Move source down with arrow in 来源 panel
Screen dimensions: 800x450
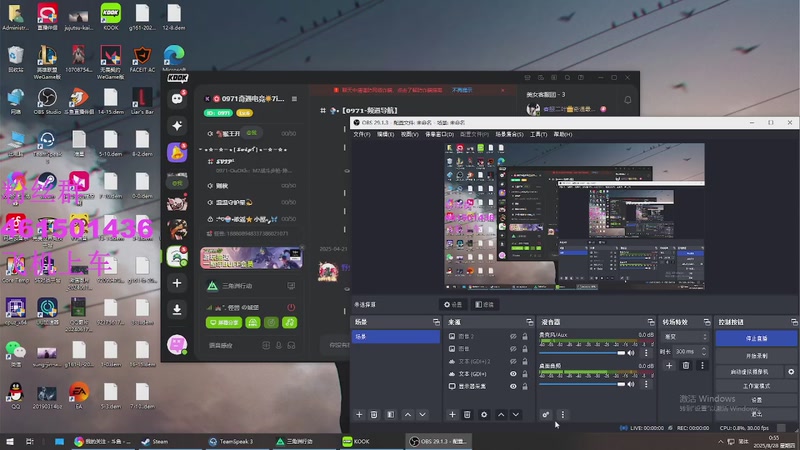(x=516, y=415)
